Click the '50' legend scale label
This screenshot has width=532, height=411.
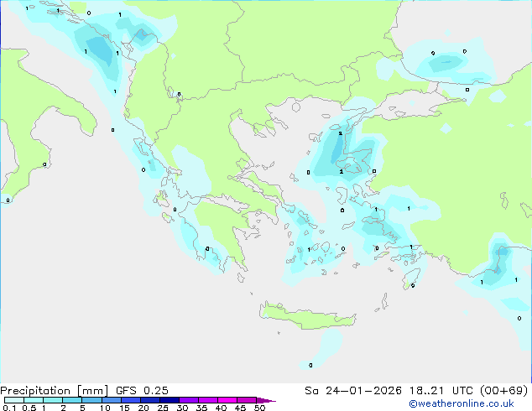(x=259, y=408)
